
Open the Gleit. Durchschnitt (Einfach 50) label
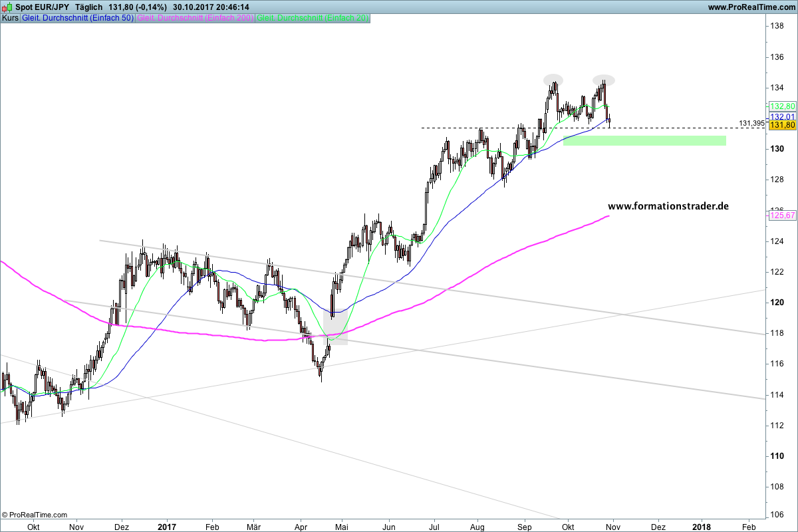[77, 18]
